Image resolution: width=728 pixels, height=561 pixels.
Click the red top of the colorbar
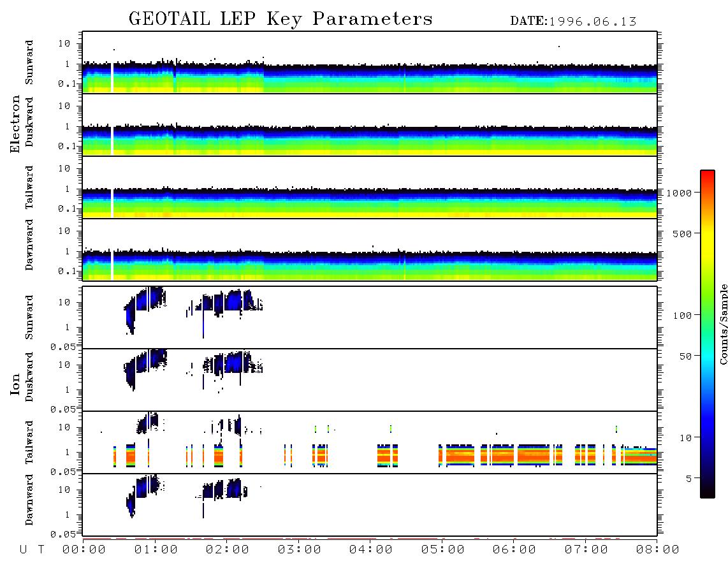pos(708,175)
